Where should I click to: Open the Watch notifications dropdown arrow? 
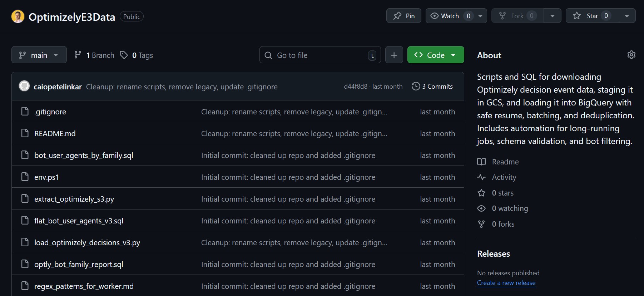[x=480, y=16]
